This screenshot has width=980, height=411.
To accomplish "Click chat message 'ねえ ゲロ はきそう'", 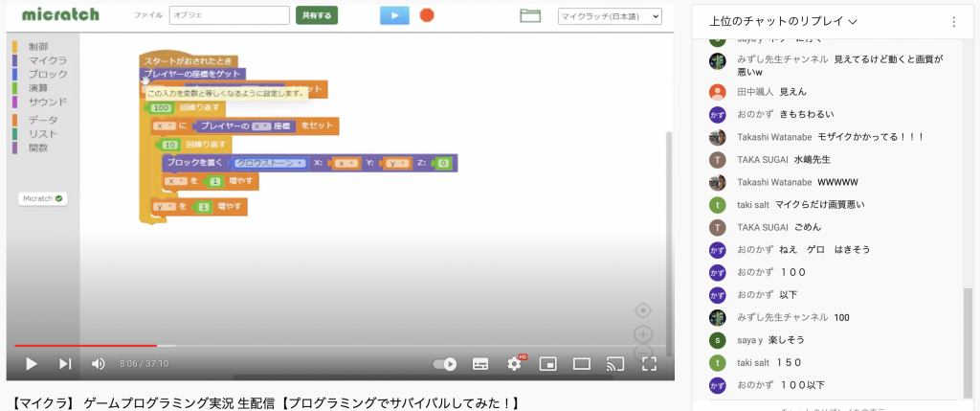I will [824, 250].
